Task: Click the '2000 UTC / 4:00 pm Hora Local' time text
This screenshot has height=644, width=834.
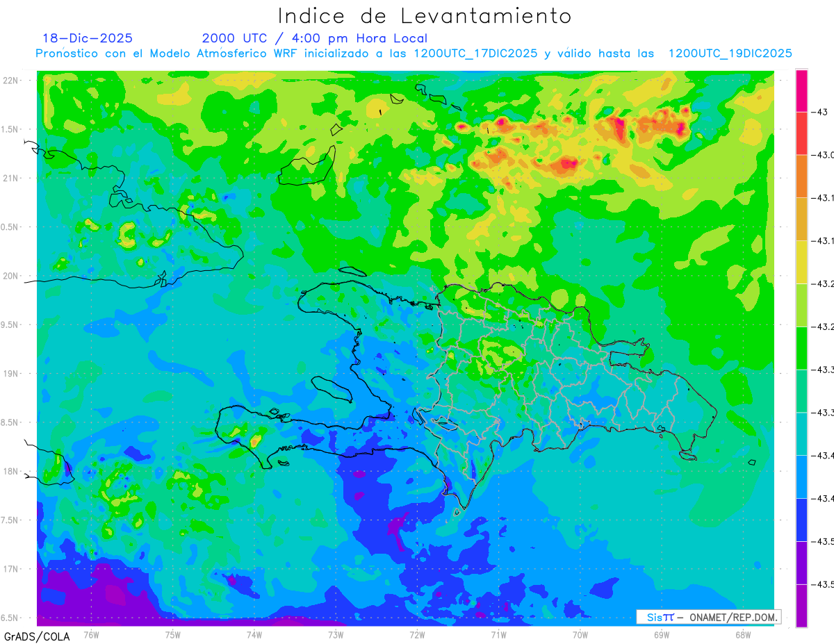Action: click(315, 38)
